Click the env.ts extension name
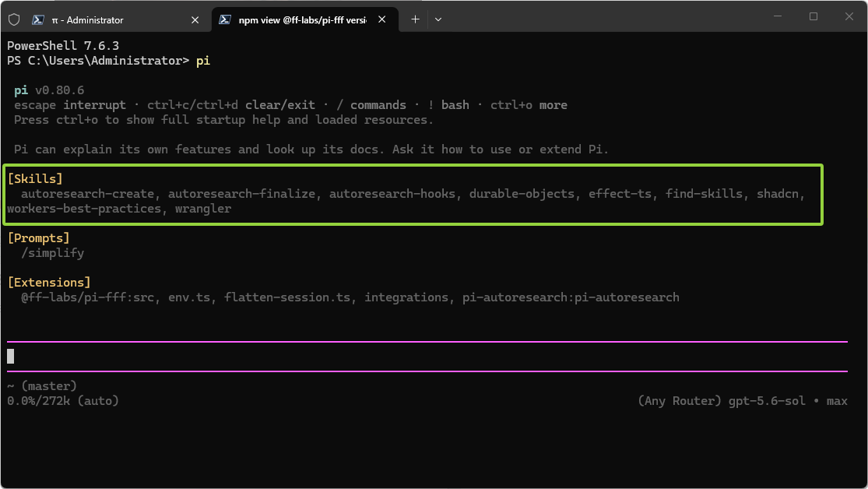Image resolution: width=868 pixels, height=489 pixels. tap(189, 297)
